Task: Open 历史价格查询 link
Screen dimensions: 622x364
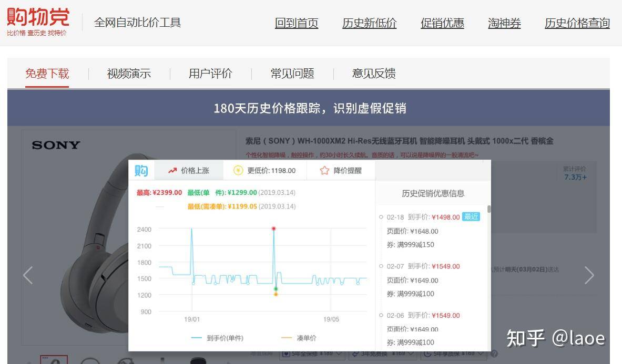Action: coord(577,23)
